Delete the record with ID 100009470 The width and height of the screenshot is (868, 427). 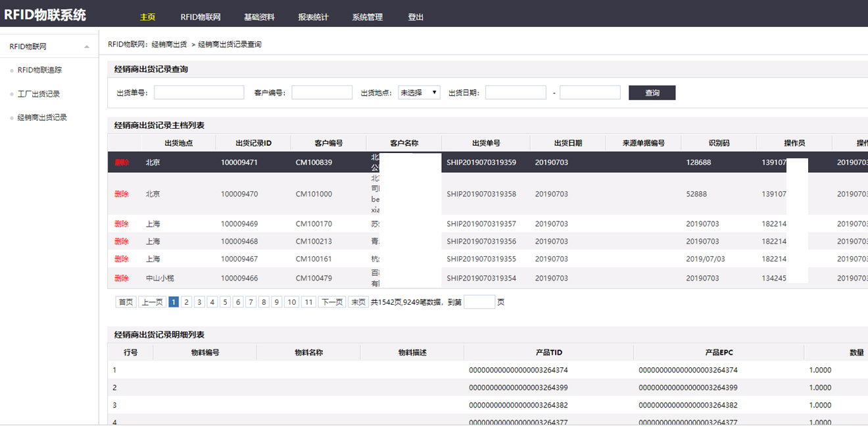tap(122, 194)
